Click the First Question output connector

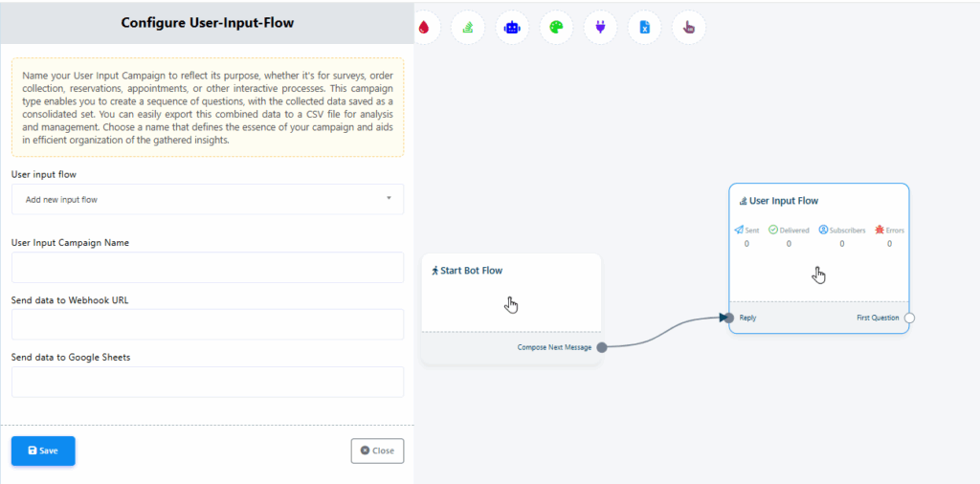(x=909, y=318)
